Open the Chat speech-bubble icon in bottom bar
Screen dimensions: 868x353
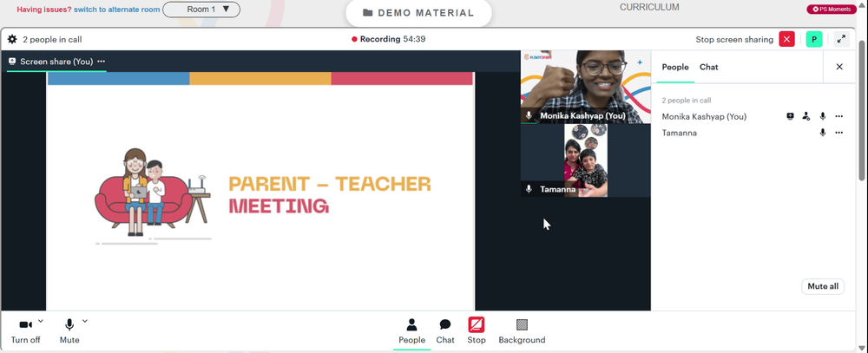pos(445,324)
